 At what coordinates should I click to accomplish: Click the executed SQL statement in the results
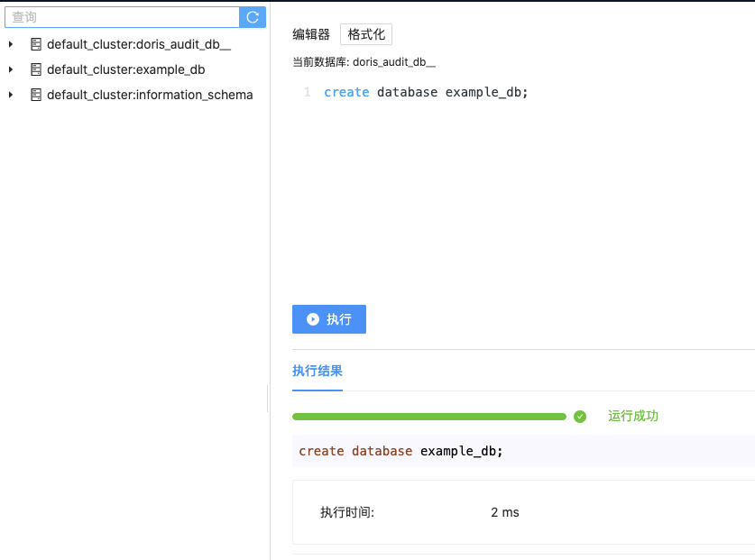tap(401, 451)
